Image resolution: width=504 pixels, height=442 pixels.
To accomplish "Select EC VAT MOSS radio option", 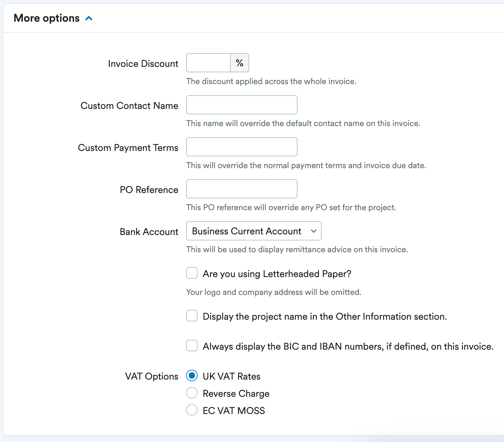I will point(192,410).
